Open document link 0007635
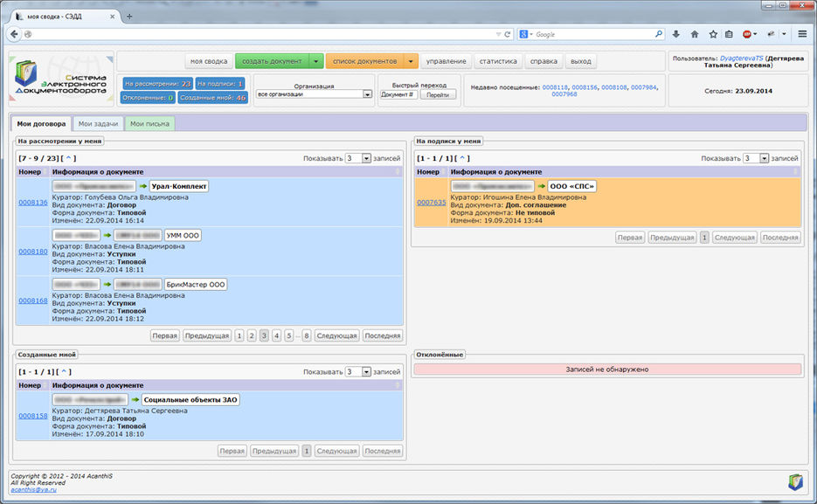 432,203
